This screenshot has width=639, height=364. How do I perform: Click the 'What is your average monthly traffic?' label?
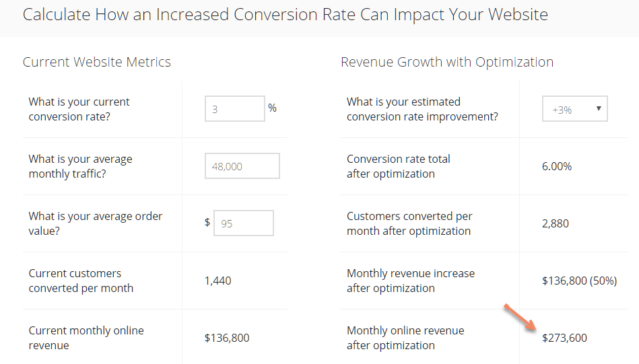[x=80, y=166]
